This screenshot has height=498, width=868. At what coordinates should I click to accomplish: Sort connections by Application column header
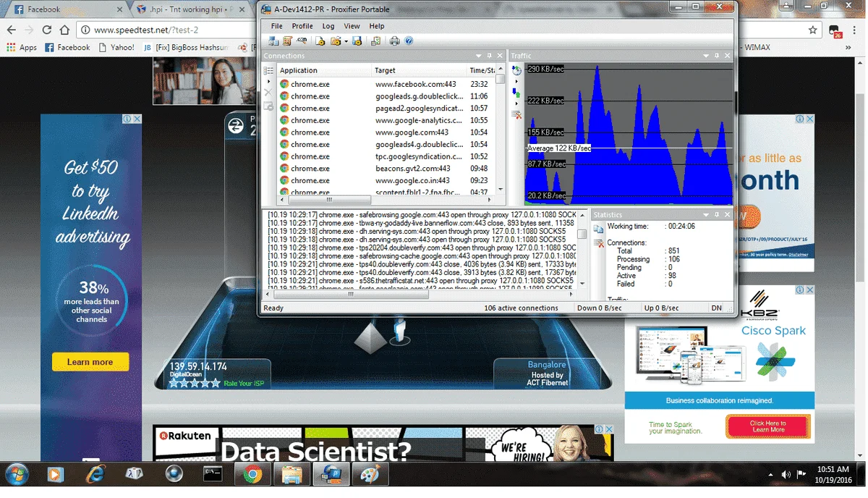324,70
